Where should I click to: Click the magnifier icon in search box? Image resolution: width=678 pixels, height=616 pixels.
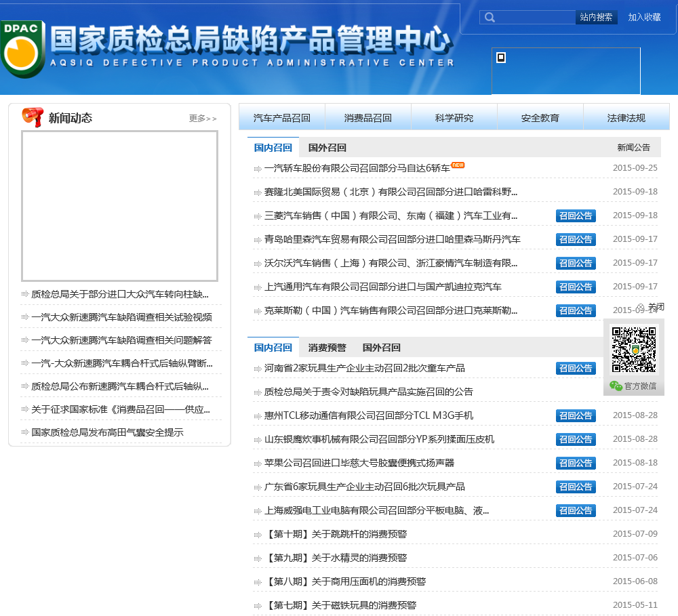pyautogui.click(x=490, y=18)
